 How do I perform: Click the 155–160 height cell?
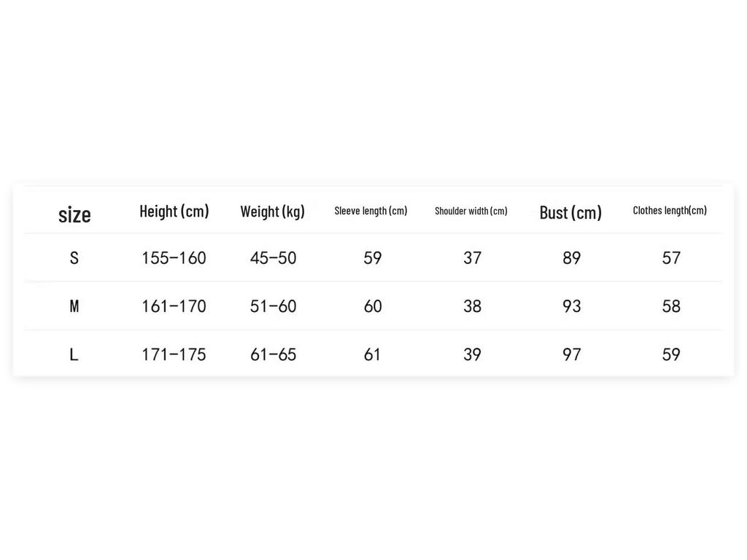(174, 257)
